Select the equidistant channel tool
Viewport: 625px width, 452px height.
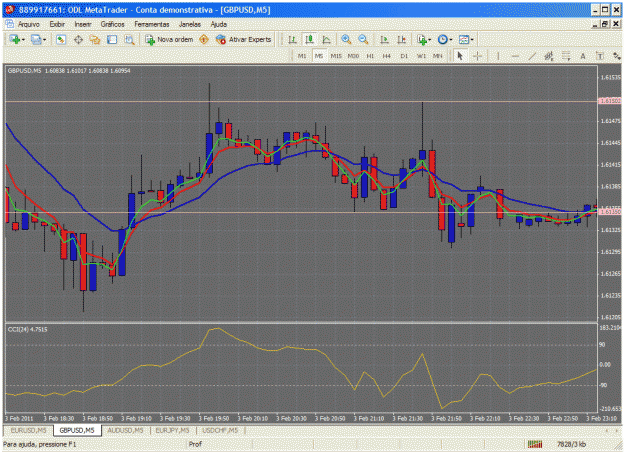point(549,56)
